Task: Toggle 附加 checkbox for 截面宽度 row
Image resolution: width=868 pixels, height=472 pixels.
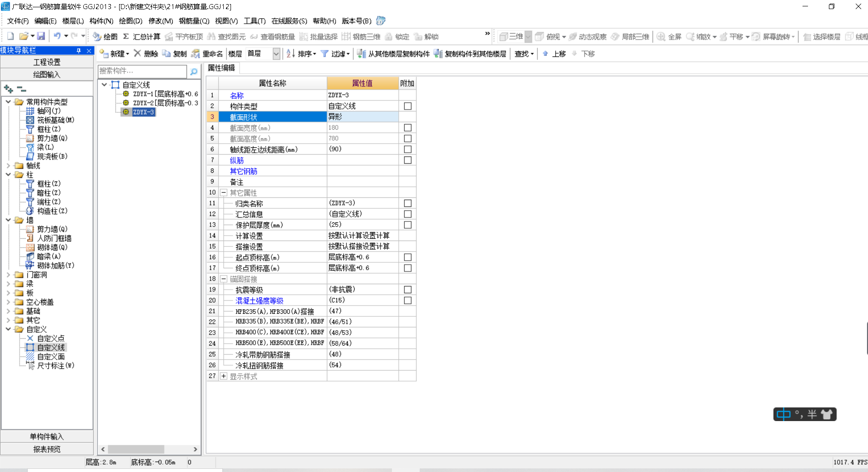Action: [408, 128]
